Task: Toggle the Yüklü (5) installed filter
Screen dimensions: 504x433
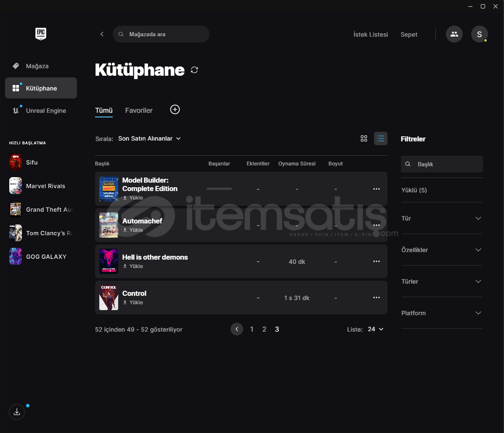Action: click(x=414, y=190)
